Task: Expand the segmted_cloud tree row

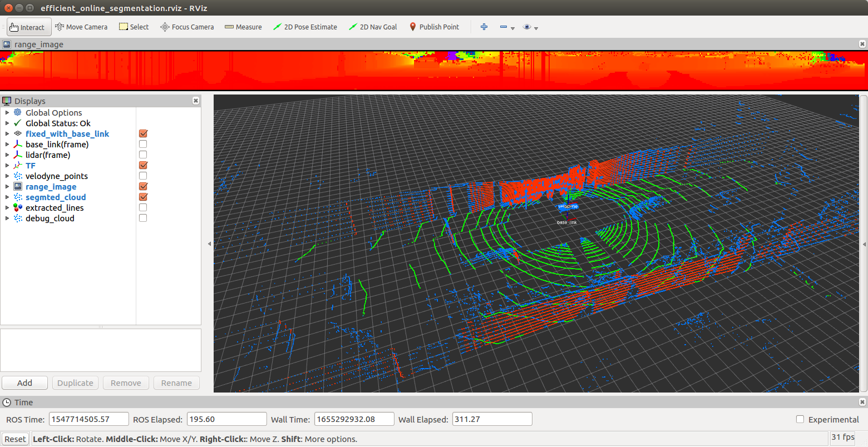Action: [7, 197]
